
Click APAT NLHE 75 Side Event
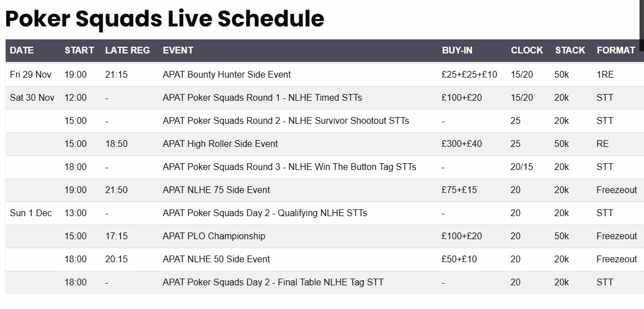(216, 190)
